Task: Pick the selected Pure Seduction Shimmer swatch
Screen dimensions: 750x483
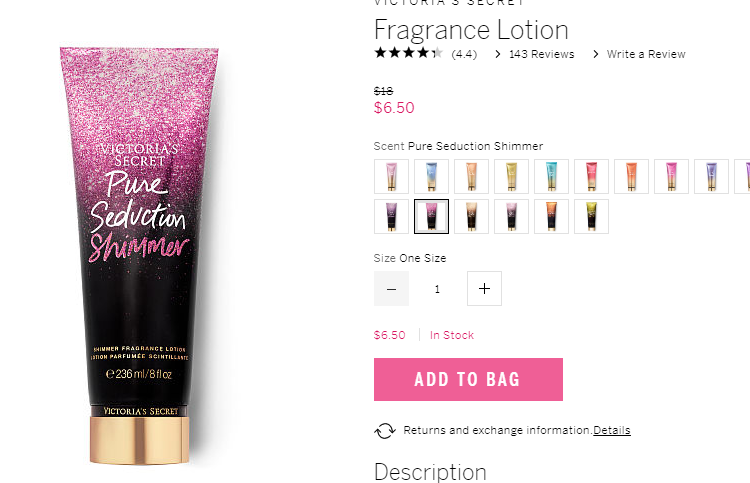Action: [431, 217]
